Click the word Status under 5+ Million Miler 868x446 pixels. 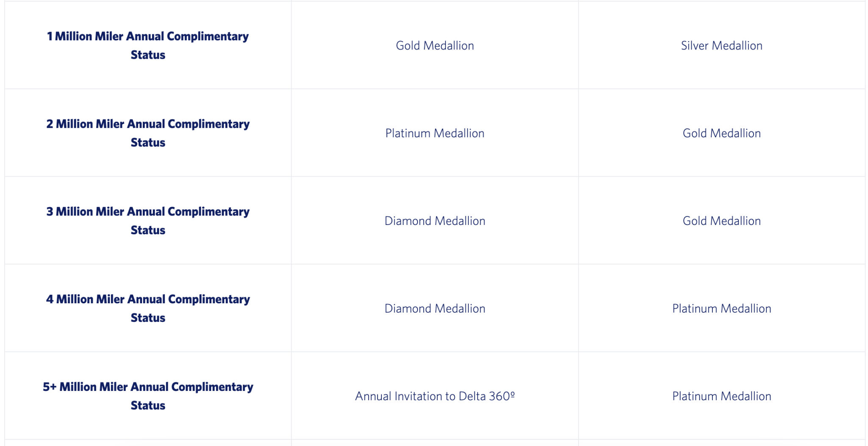[148, 406]
